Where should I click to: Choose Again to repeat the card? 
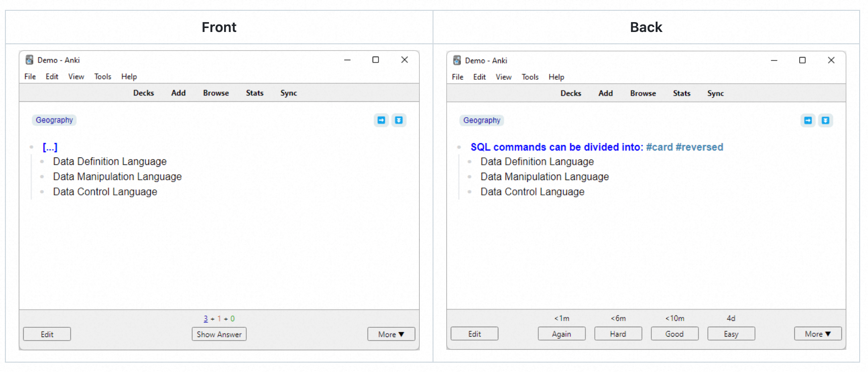pyautogui.click(x=561, y=334)
